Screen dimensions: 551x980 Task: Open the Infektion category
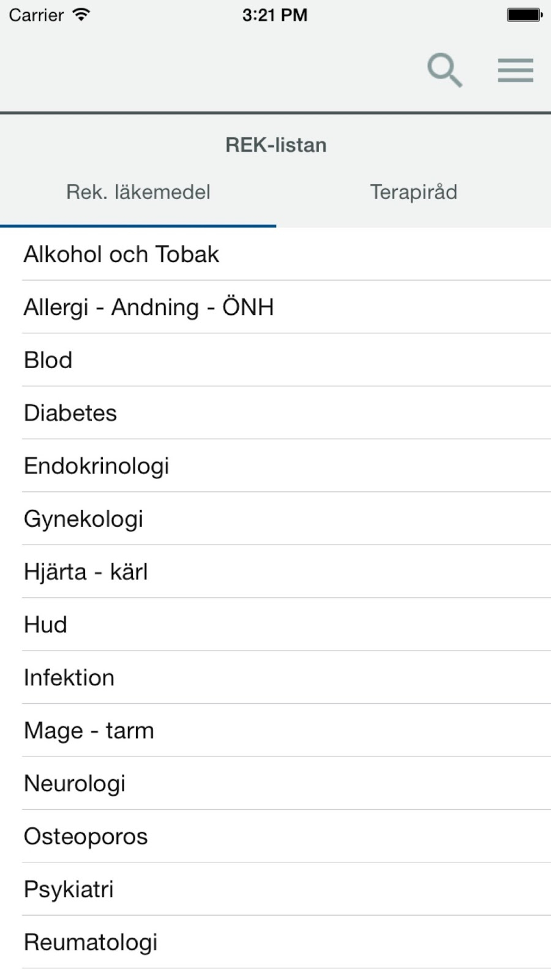point(275,677)
